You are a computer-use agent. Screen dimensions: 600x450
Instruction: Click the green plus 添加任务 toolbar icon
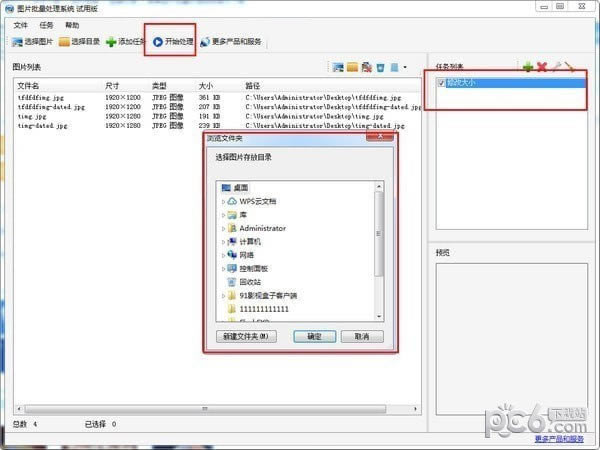click(111, 42)
